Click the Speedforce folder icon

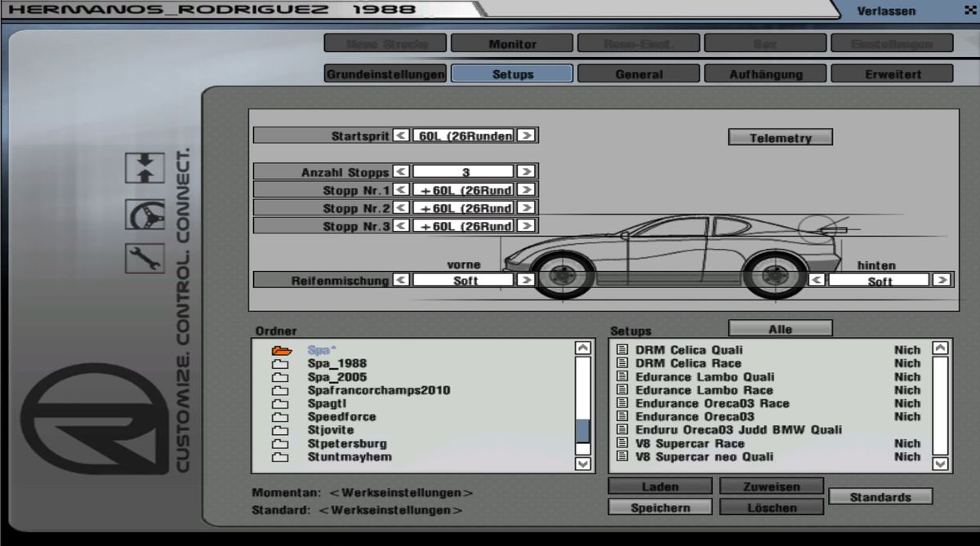point(281,417)
